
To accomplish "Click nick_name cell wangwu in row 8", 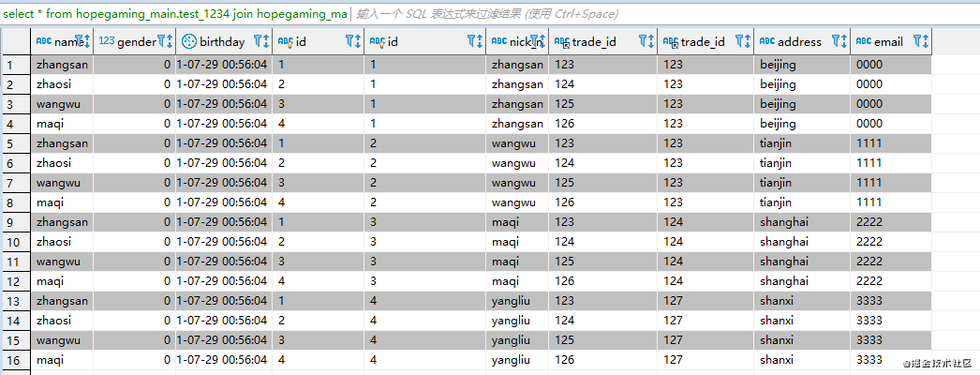I will coord(517,202).
